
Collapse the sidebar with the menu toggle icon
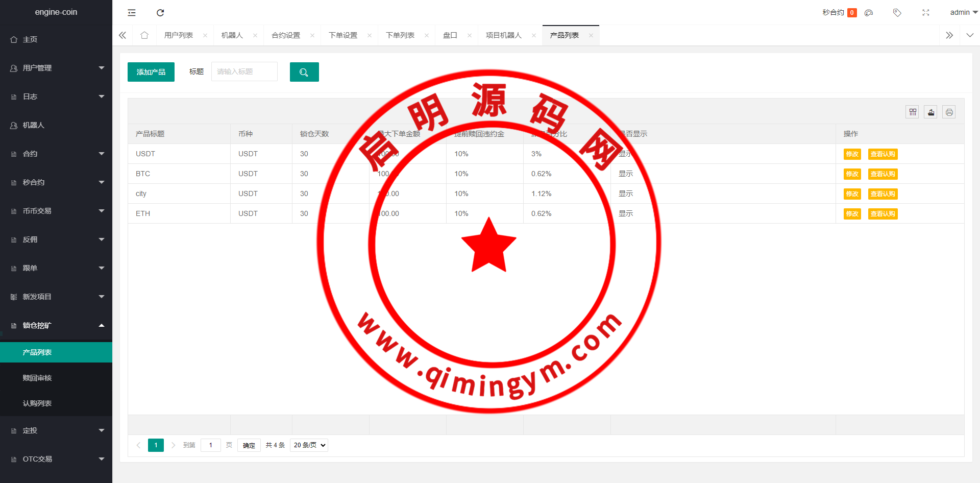(x=132, y=13)
